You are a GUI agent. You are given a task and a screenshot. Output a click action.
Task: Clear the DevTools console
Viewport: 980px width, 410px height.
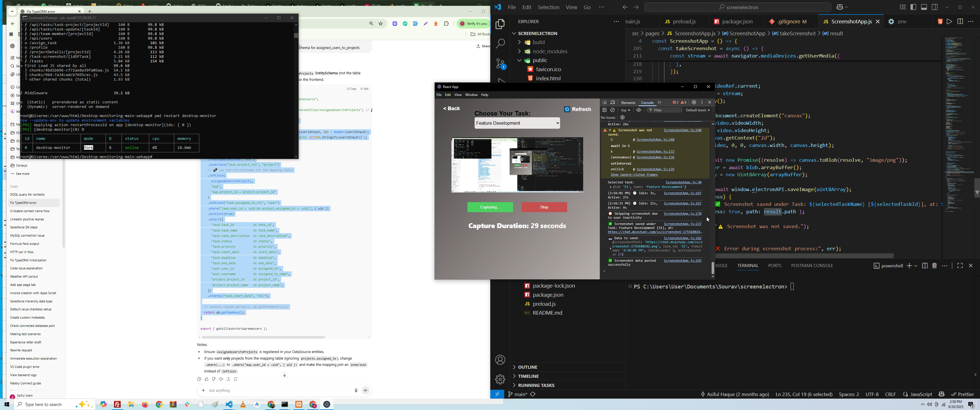[x=612, y=110]
